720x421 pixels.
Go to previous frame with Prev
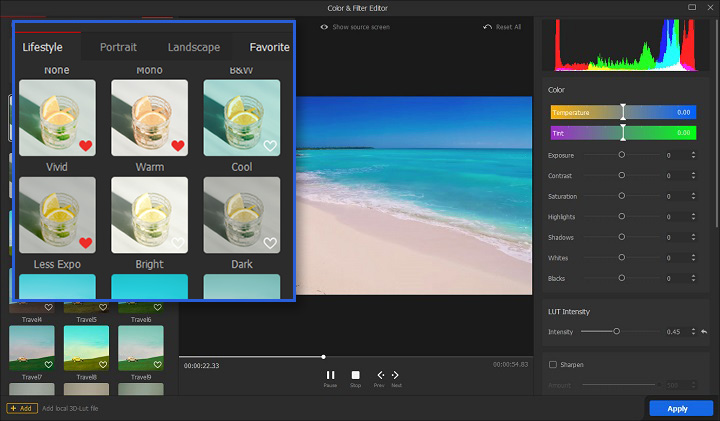click(x=379, y=375)
